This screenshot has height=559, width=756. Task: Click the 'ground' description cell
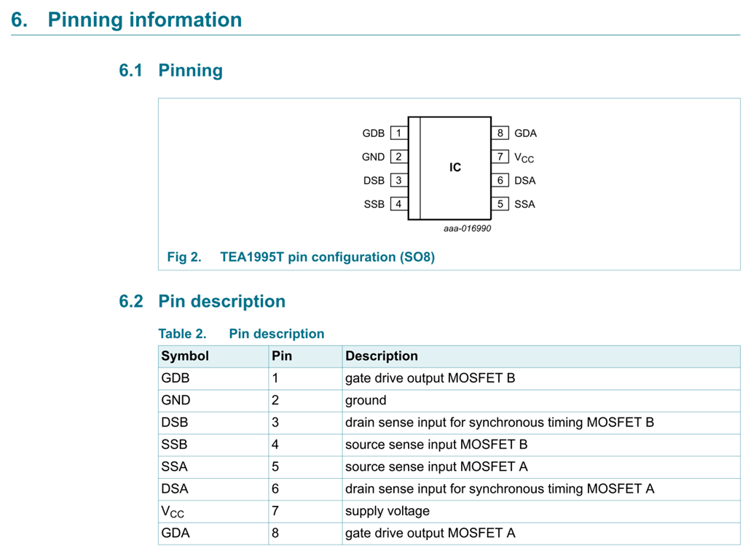tap(366, 400)
